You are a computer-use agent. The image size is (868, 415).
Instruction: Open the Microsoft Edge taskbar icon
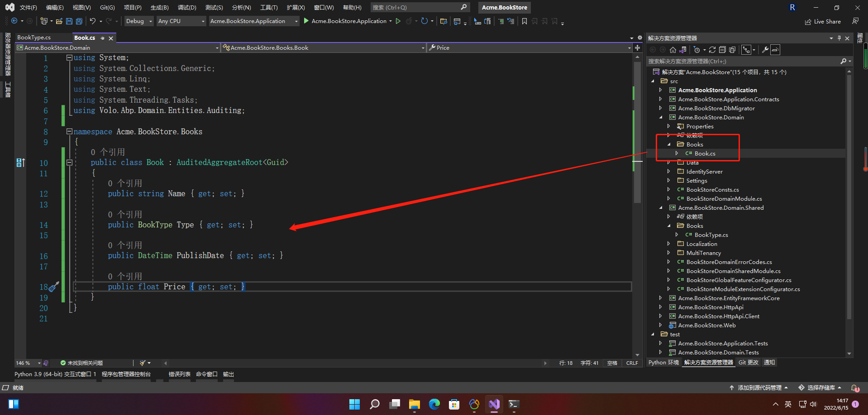tap(434, 404)
